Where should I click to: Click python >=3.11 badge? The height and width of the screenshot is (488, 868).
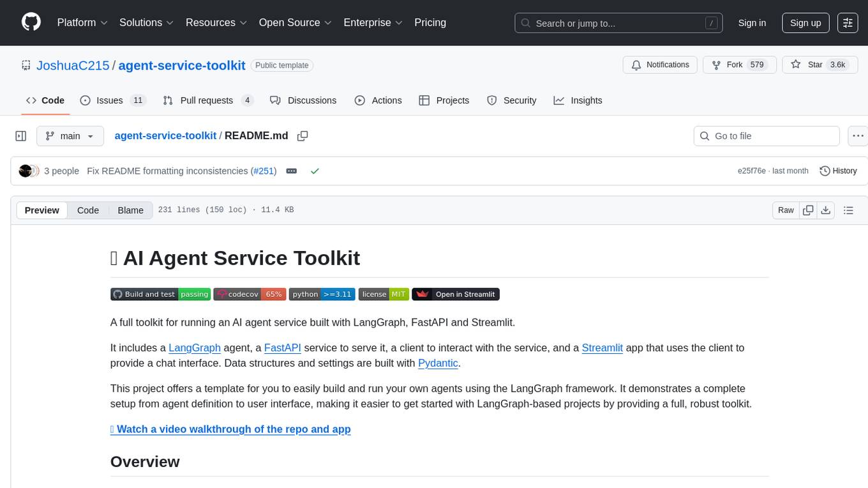click(322, 294)
